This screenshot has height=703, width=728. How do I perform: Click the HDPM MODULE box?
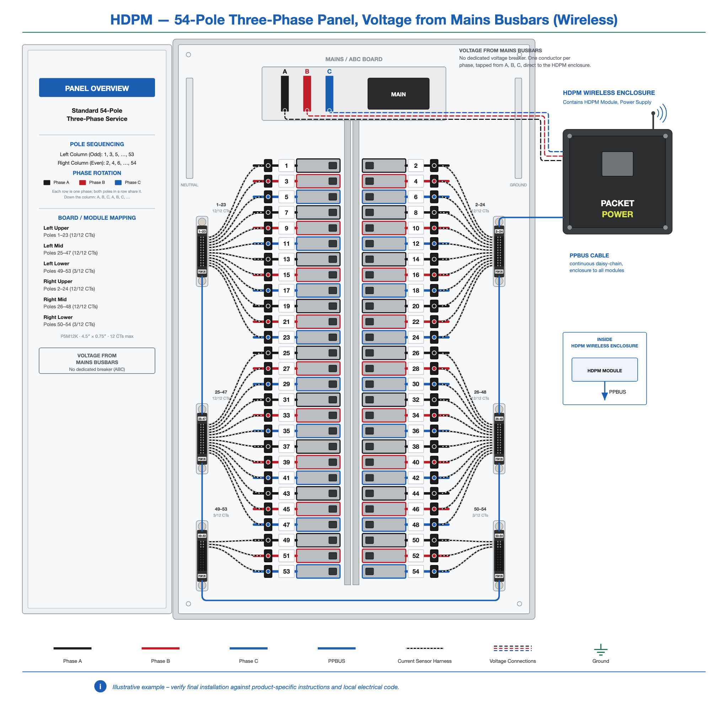coord(605,370)
